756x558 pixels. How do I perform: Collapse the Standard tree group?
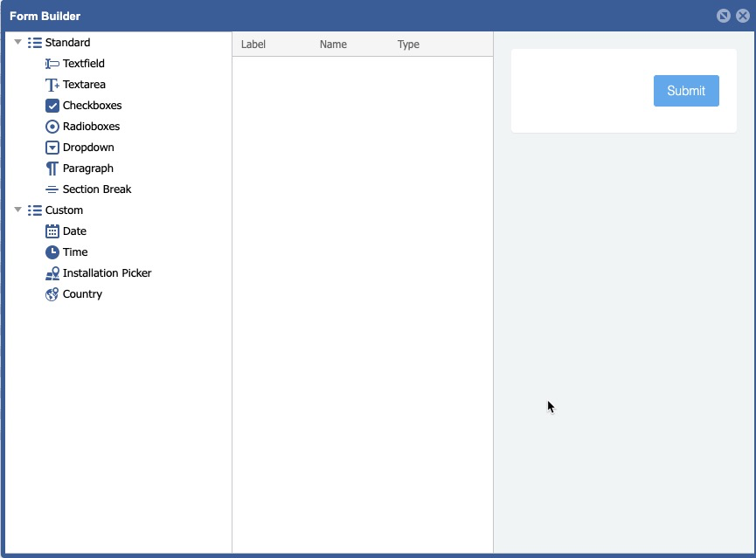[17, 42]
